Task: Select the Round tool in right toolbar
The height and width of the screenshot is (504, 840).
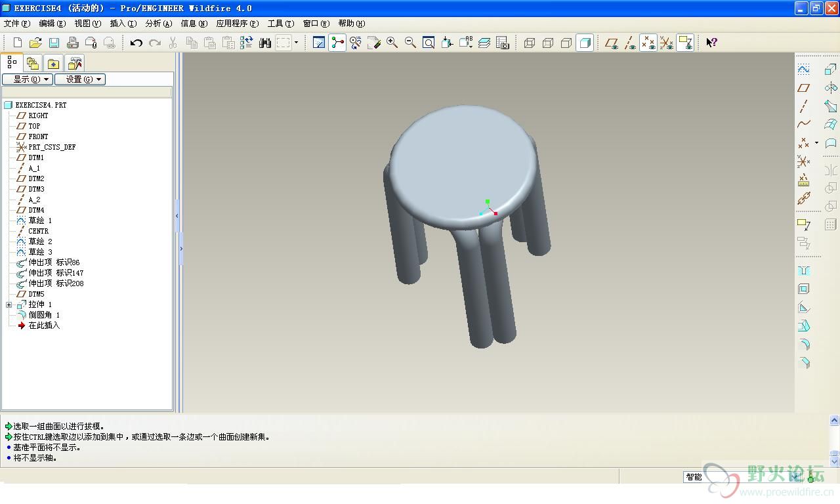Action: pyautogui.click(x=803, y=345)
